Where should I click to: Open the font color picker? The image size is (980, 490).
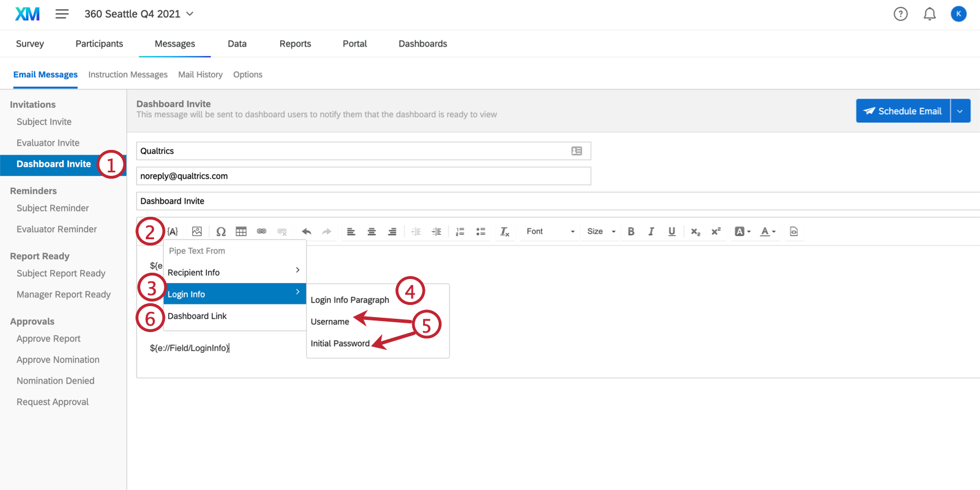[x=768, y=232]
